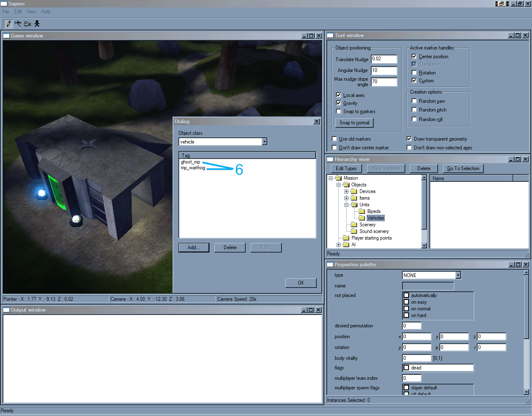Click the Translate Nudge field
Image resolution: width=532 pixels, height=416 pixels.
(384, 59)
